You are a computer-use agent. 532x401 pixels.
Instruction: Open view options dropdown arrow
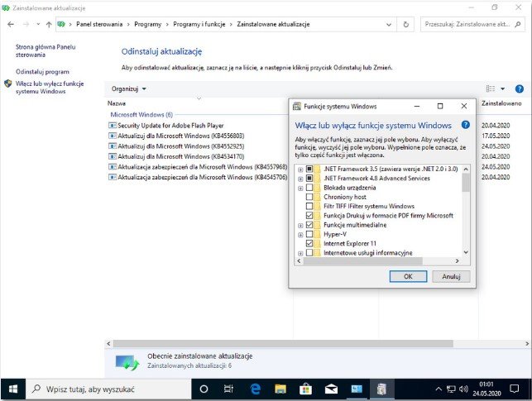502,88
